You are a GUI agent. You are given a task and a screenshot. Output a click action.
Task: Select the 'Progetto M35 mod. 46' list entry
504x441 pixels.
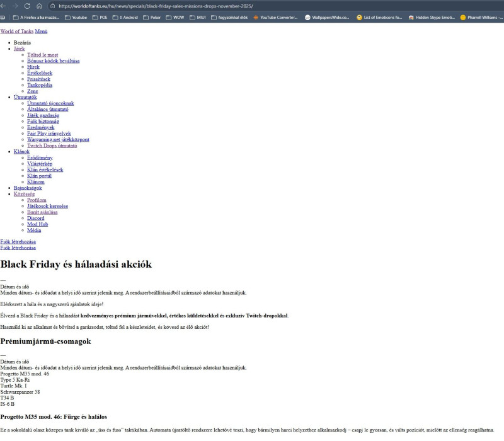point(25,374)
